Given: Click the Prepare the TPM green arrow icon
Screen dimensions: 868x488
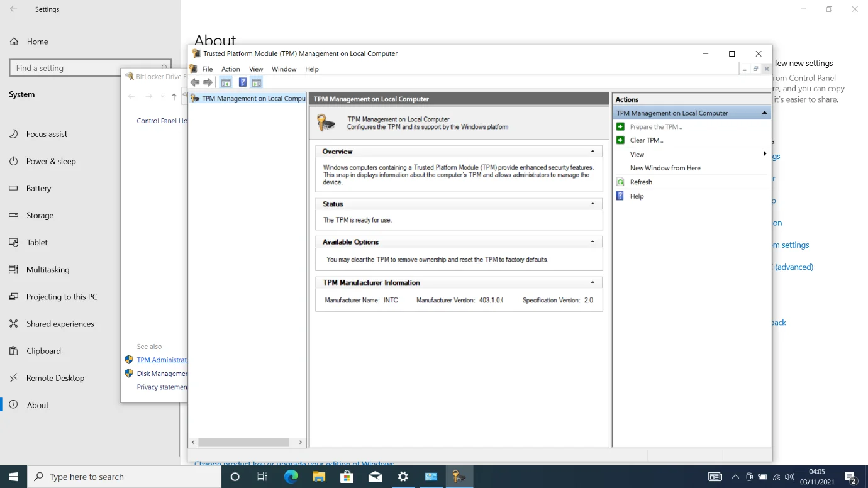Looking at the screenshot, I should coord(621,126).
